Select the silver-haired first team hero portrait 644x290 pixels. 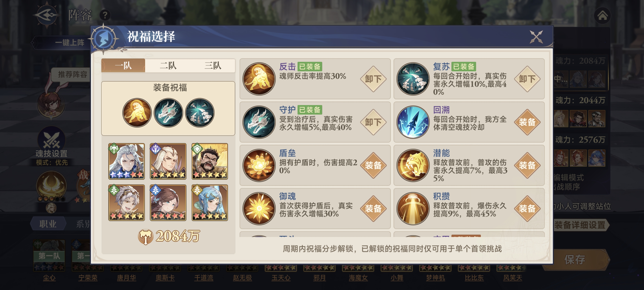pyautogui.click(x=126, y=161)
